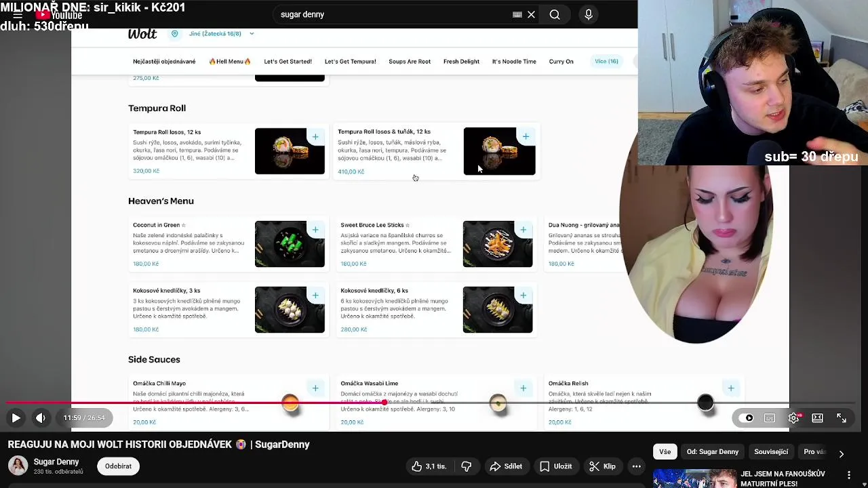Create a clip with Klip button

(602, 466)
